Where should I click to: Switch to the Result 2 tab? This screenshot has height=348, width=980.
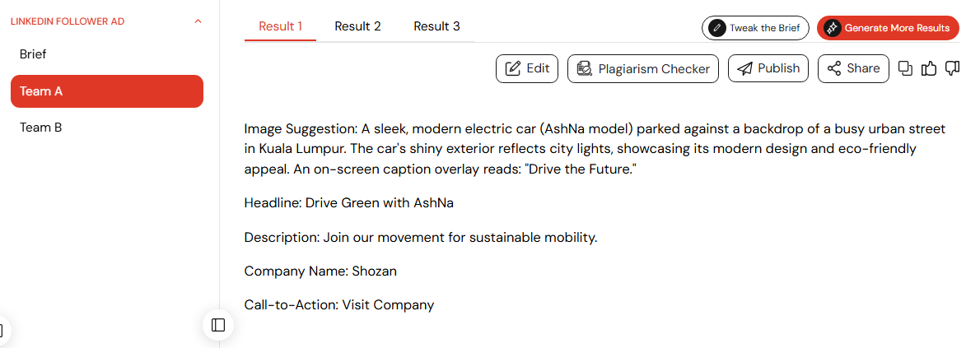357,26
